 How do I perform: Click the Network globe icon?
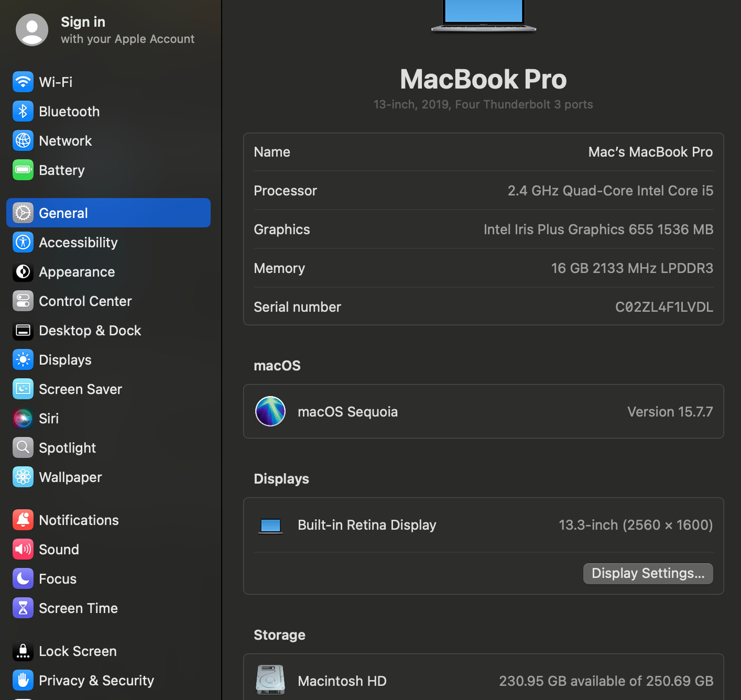pyautogui.click(x=23, y=140)
